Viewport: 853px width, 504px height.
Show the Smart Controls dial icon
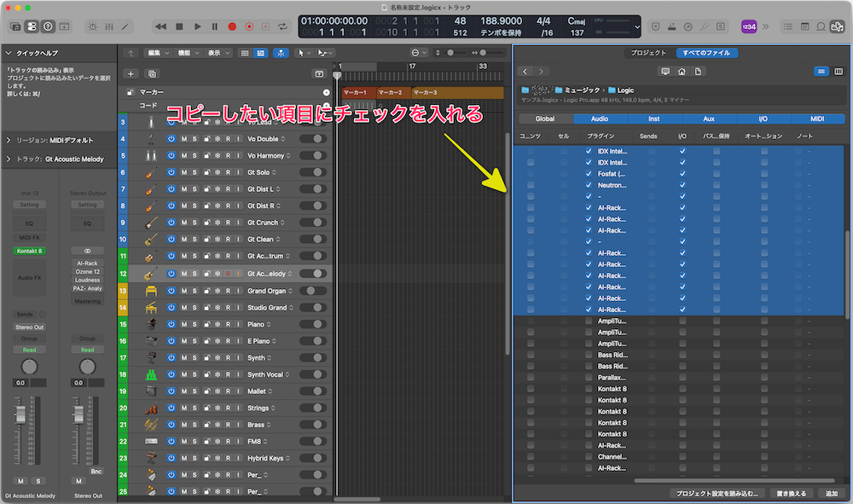point(93,26)
